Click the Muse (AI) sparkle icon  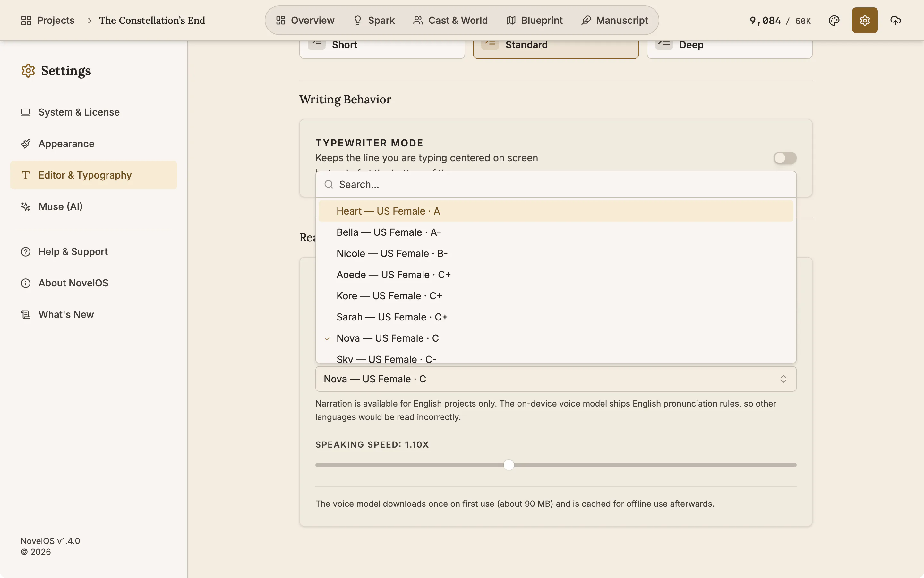tap(26, 207)
